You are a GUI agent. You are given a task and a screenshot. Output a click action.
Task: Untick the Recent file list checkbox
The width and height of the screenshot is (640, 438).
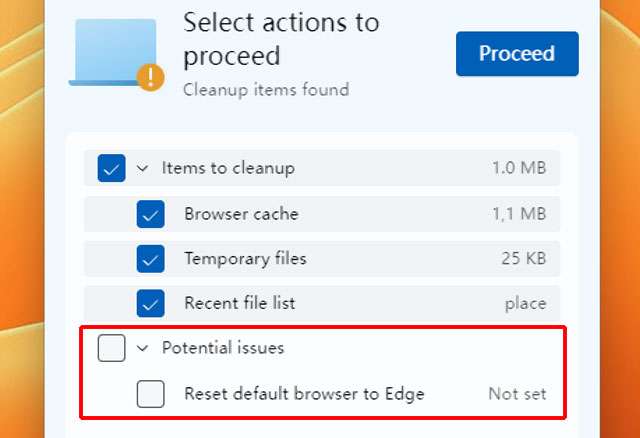(150, 303)
